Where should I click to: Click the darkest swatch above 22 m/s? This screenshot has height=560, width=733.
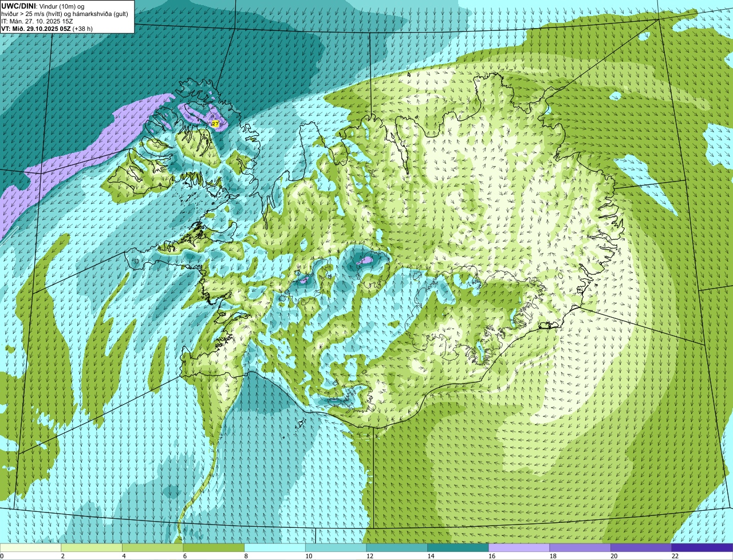[703, 547]
